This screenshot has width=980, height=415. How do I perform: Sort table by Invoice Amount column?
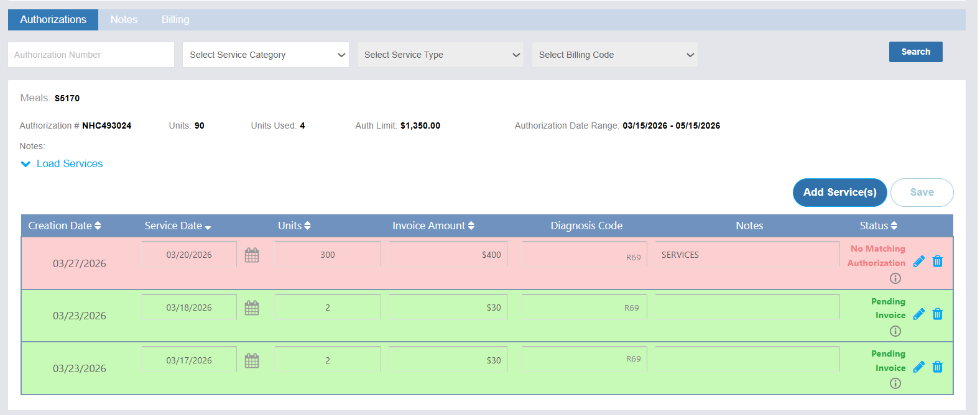pos(433,226)
